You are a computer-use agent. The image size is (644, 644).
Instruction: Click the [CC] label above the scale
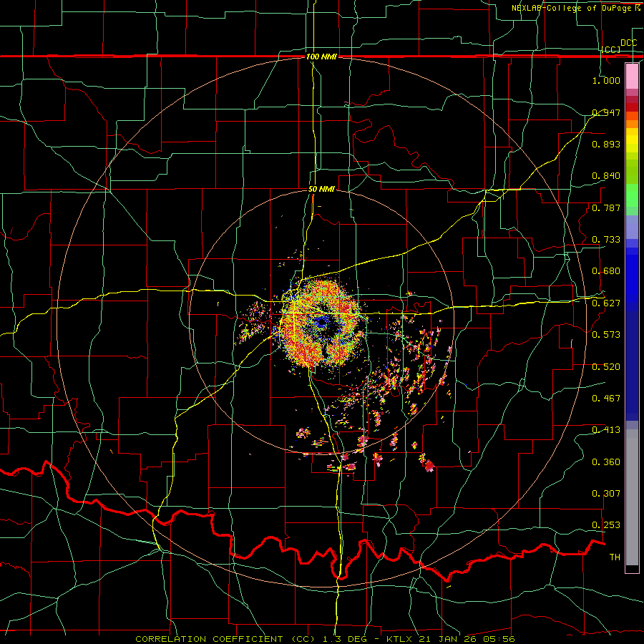pyautogui.click(x=611, y=49)
